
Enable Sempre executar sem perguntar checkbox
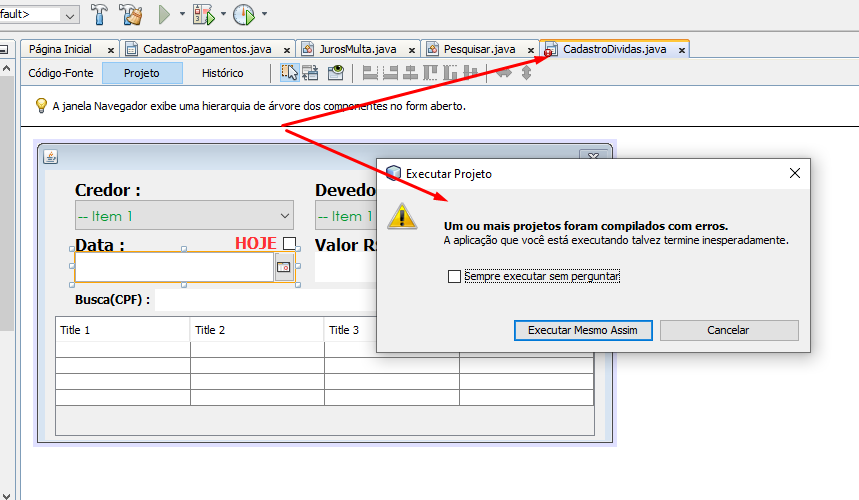click(x=454, y=277)
